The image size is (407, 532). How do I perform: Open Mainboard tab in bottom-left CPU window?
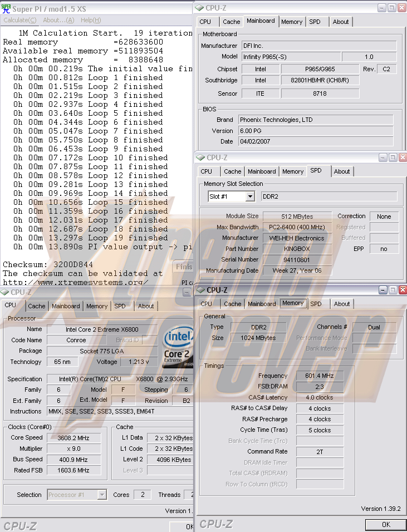tap(66, 306)
